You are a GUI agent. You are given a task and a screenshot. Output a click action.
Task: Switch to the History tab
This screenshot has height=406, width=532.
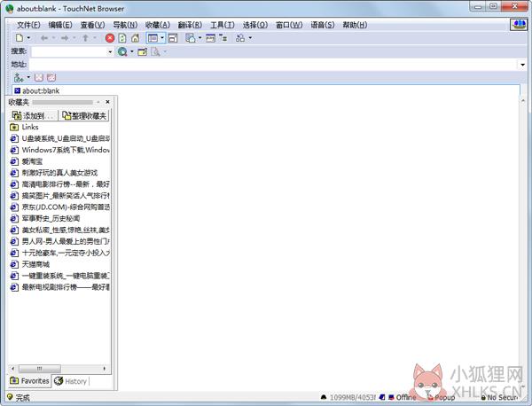pos(71,381)
